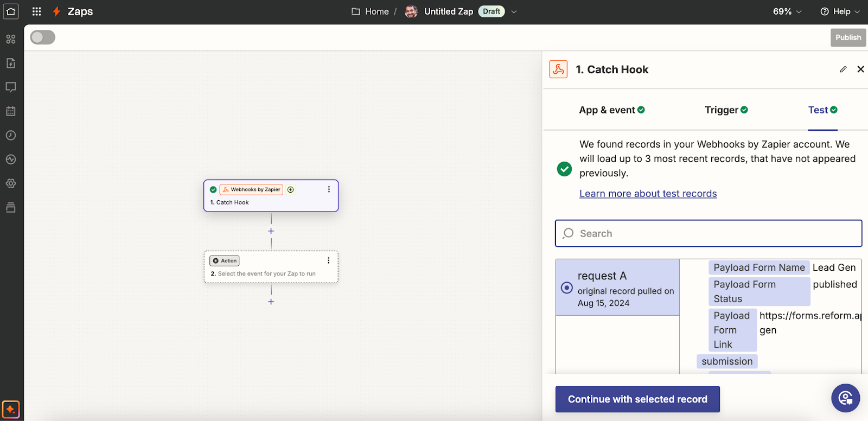Screen dimensions: 868x421
Task: Click the Payload Form Link field
Action: click(732, 330)
